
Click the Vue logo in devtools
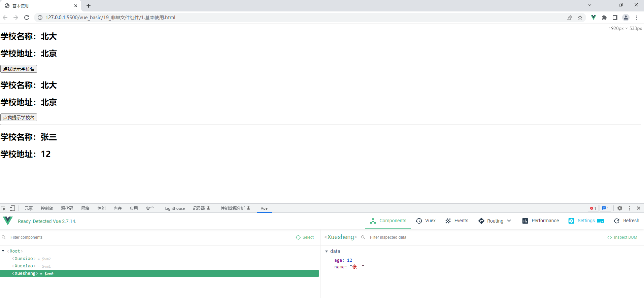click(x=8, y=221)
